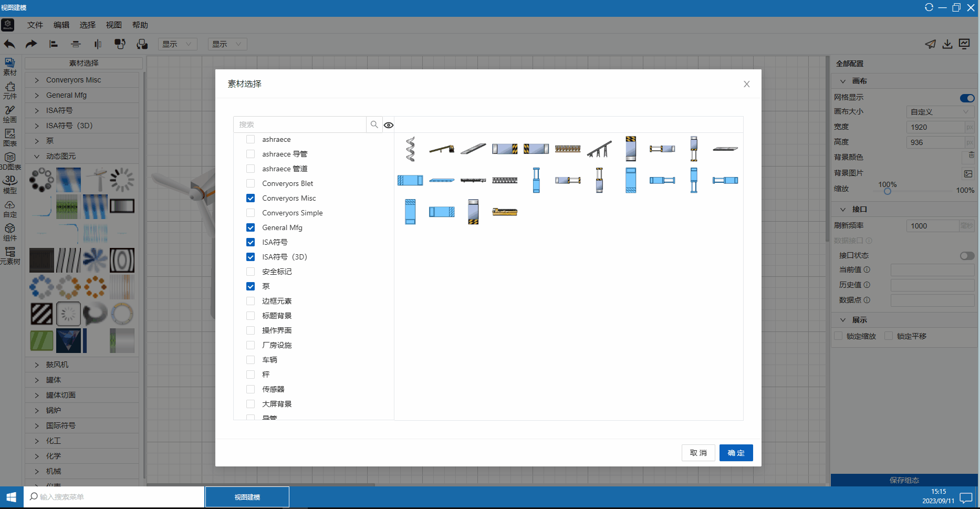Open the 图表 chart sidebar panel

[10, 138]
